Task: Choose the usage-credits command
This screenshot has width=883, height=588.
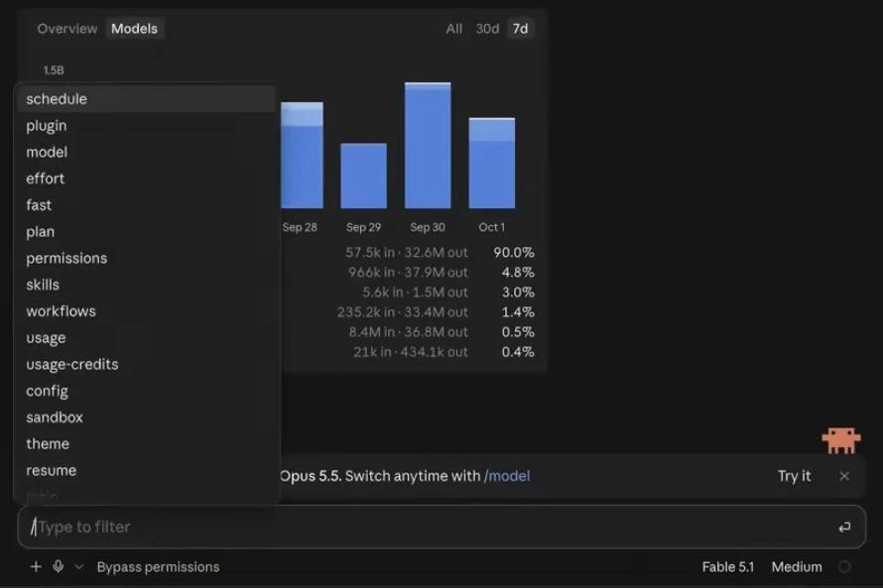Action: pyautogui.click(x=145, y=364)
